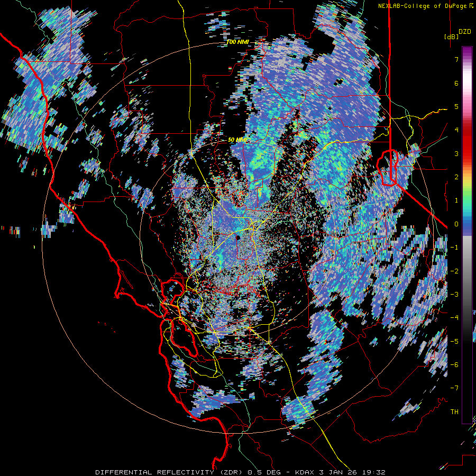Click the -2 value on the color scale

click(x=454, y=271)
